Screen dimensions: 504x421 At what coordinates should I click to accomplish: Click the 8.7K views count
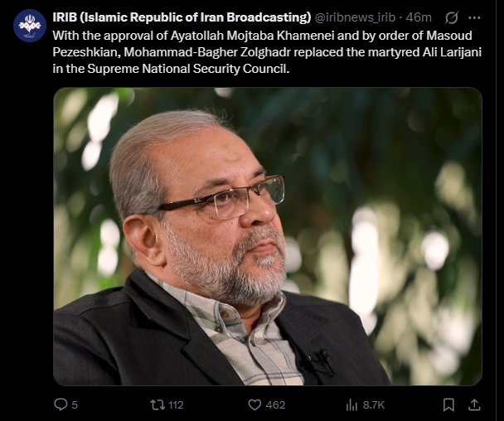[x=374, y=405]
